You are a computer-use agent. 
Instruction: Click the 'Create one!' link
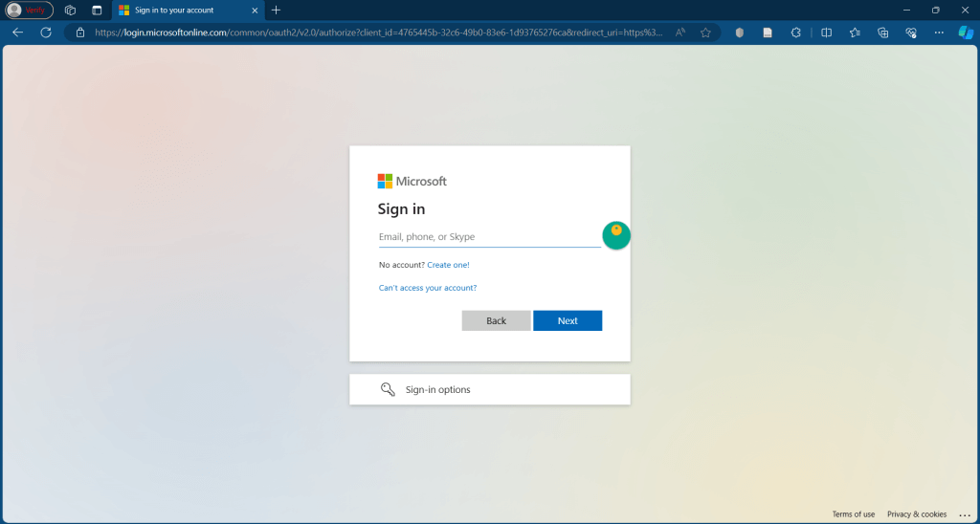(x=448, y=265)
